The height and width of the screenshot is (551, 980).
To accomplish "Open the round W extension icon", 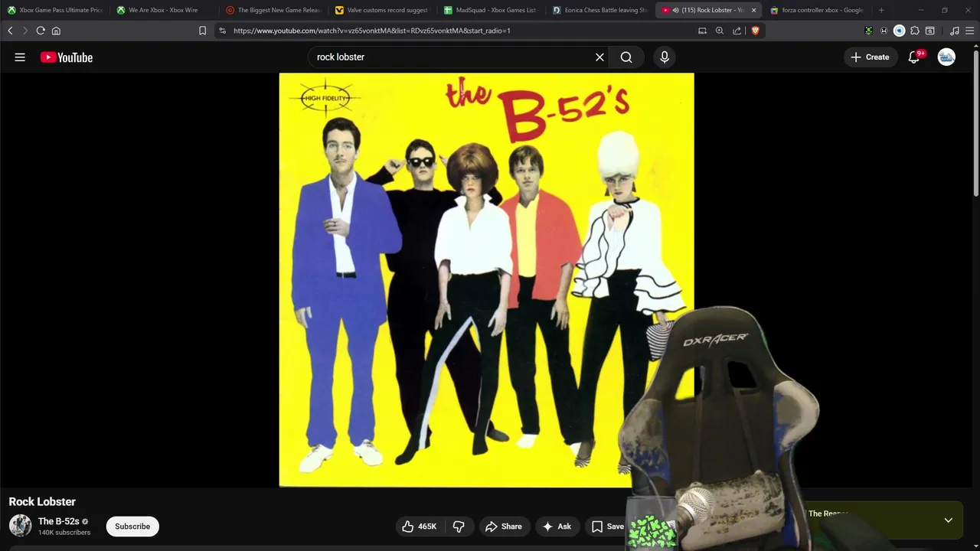I will pos(884,31).
